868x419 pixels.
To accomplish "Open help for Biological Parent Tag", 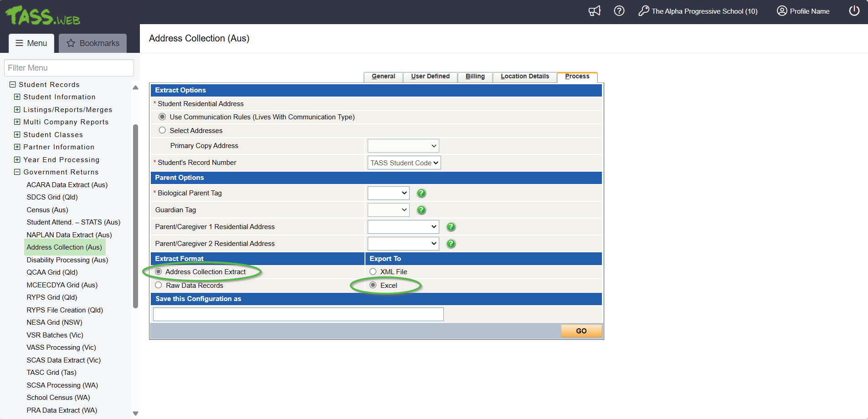I will 421,193.
